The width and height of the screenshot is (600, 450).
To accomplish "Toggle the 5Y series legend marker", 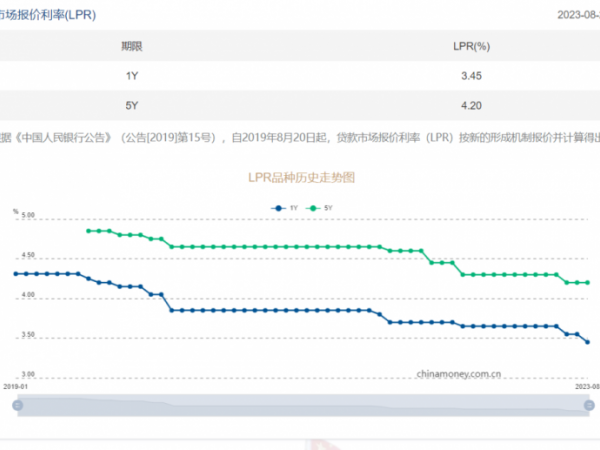I will (317, 208).
